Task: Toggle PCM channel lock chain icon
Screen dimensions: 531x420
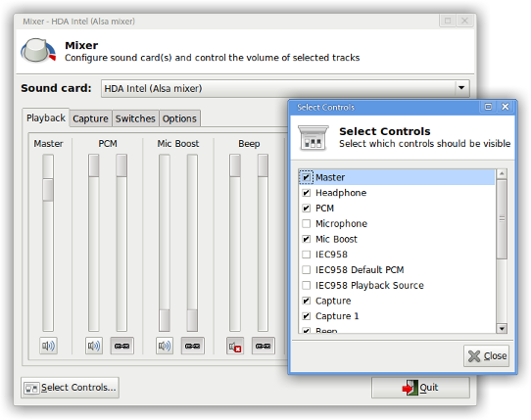Action: pos(121,346)
